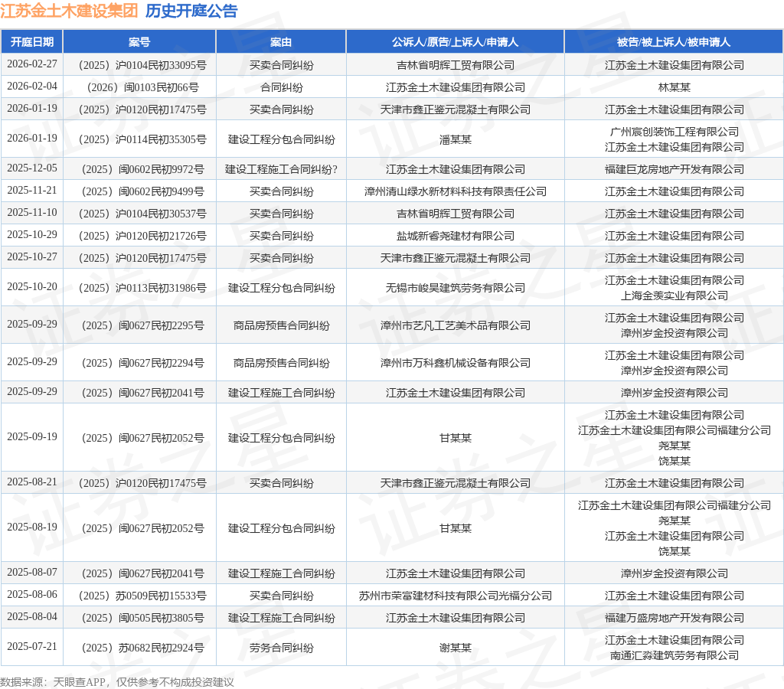The height and width of the screenshot is (689, 784).
Task: Click date cell 2025-09-19
Action: point(32,436)
